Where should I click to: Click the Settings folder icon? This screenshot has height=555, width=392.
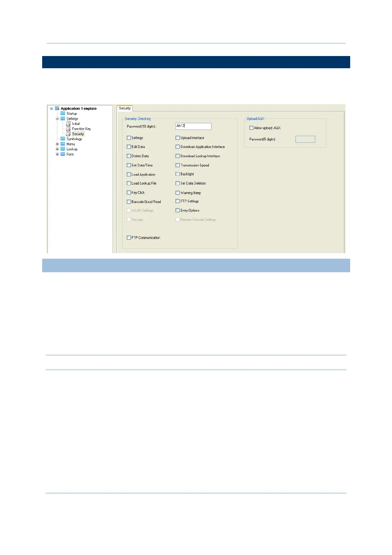coord(63,119)
